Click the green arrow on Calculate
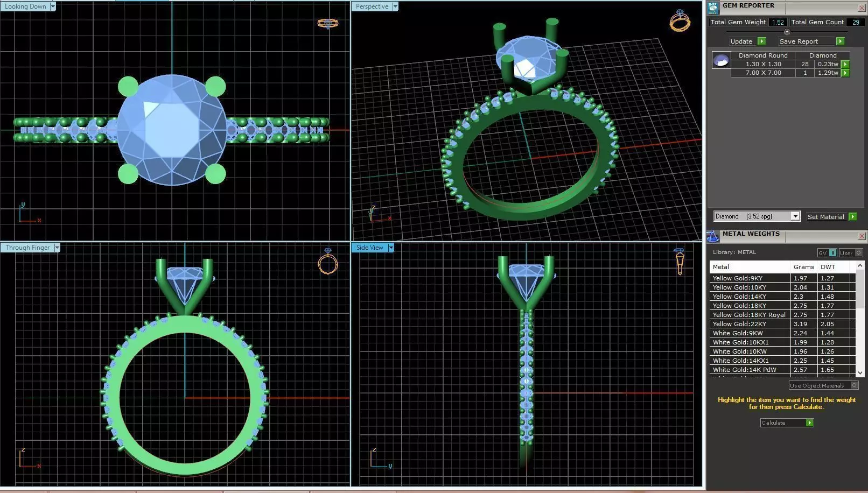 [x=809, y=423]
